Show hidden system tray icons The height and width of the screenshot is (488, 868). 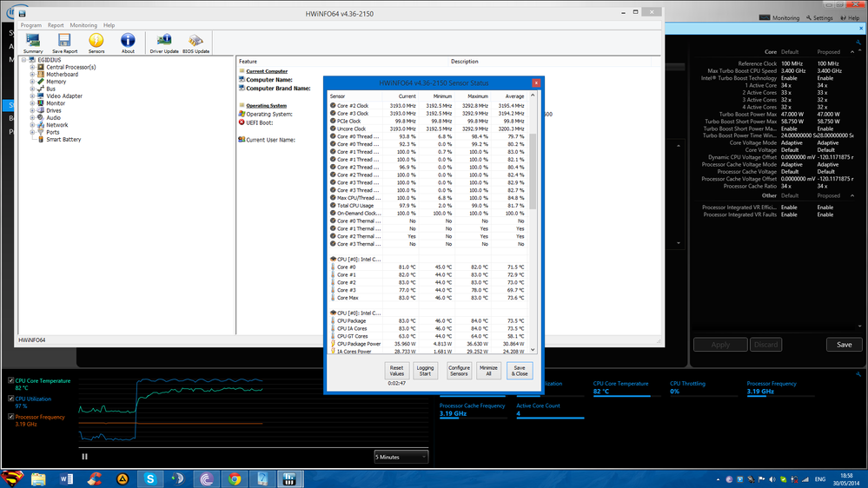tap(718, 479)
